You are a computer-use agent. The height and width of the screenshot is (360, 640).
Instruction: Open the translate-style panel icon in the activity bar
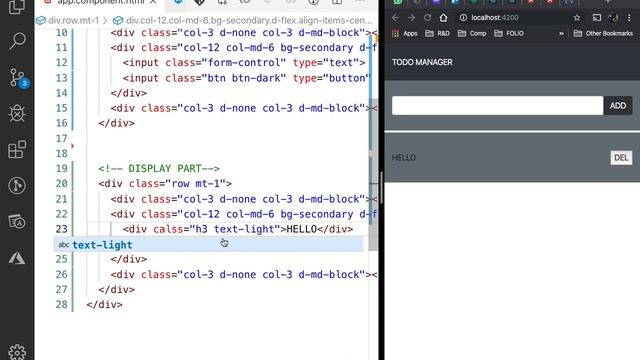pyautogui.click(x=17, y=222)
